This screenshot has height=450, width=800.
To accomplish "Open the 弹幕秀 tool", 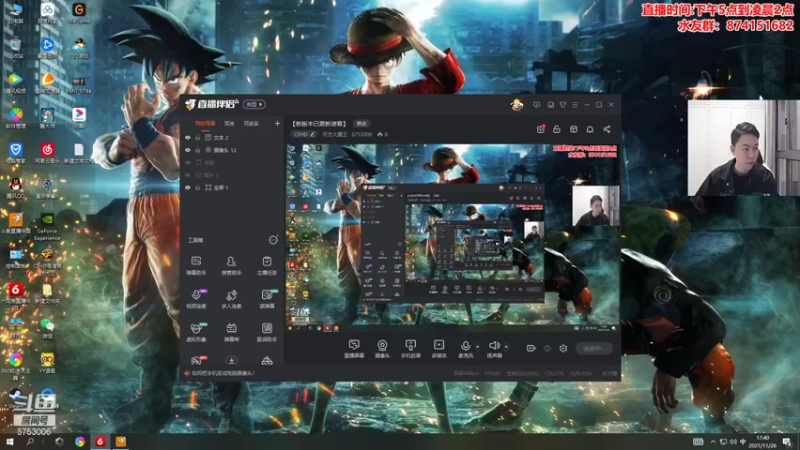I will (x=231, y=332).
